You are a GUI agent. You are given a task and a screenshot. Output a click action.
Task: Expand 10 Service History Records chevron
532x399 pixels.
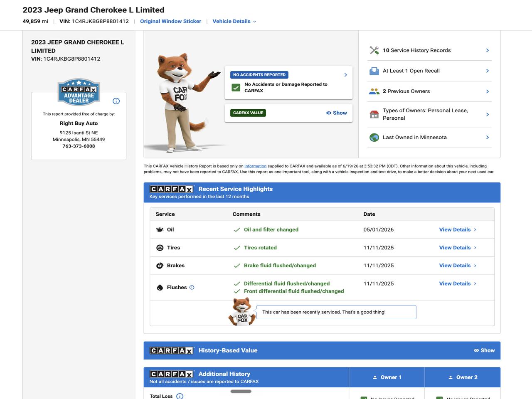pyautogui.click(x=488, y=50)
